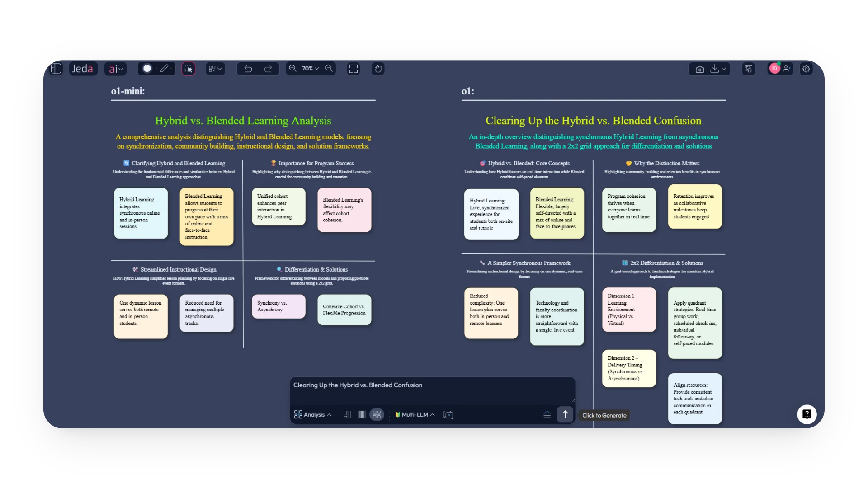Viewport: 868px width, 488px height.
Task: Take a canvas screenshot with camera icon
Action: click(700, 69)
